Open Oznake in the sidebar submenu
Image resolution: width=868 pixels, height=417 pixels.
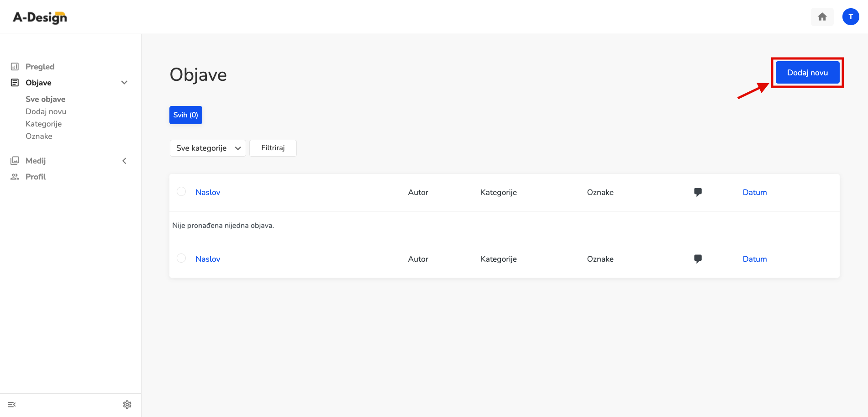(39, 136)
